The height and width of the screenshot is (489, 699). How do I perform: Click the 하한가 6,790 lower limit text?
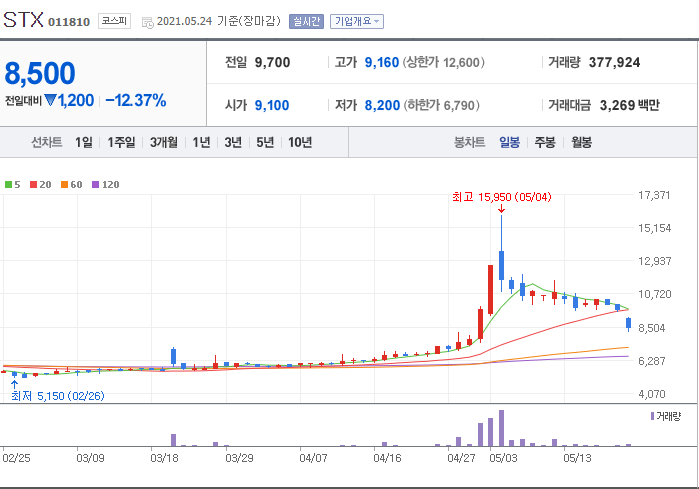441,105
